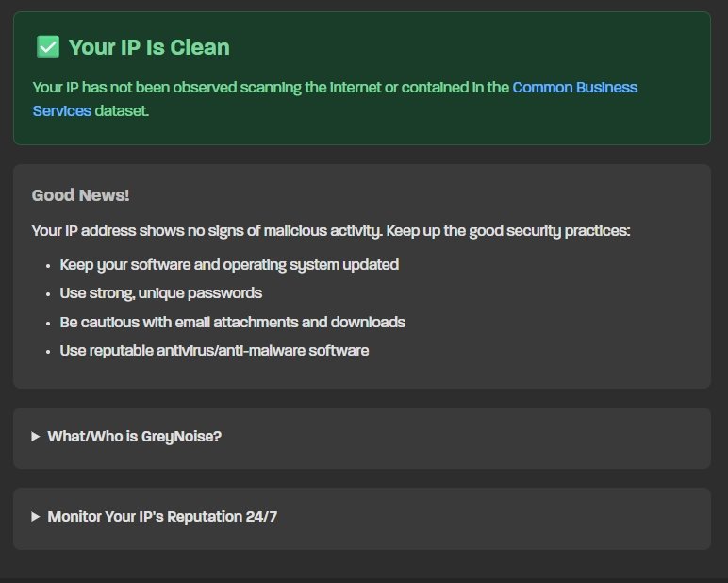Viewport: 728px width, 583px height.
Task: Click the email attachments and downloads tip
Action: (x=232, y=322)
